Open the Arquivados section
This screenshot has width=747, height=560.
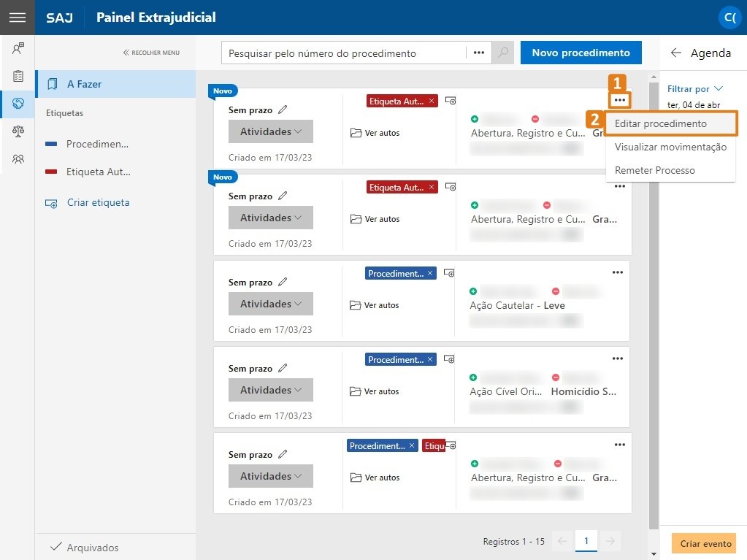pos(85,548)
